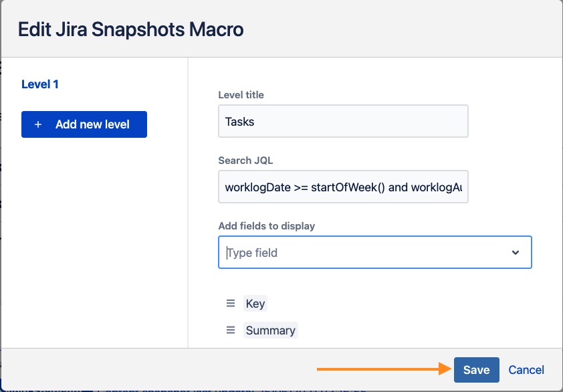This screenshot has height=392, width=563.
Task: Click into the Search JQL field
Action: tap(343, 187)
